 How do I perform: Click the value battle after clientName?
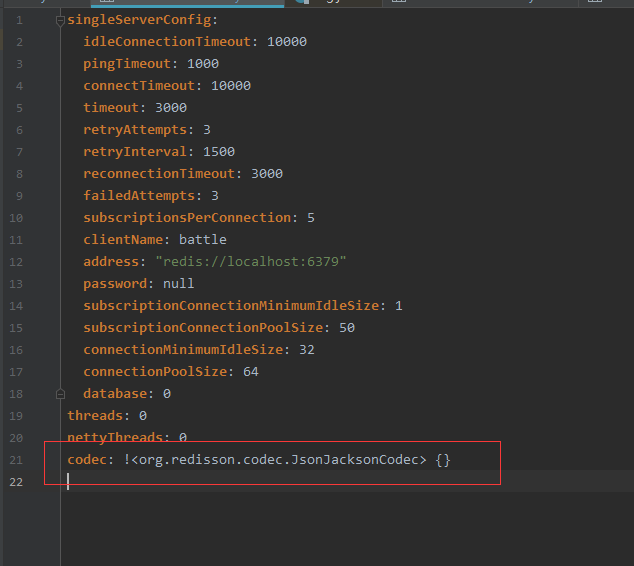[x=203, y=240]
